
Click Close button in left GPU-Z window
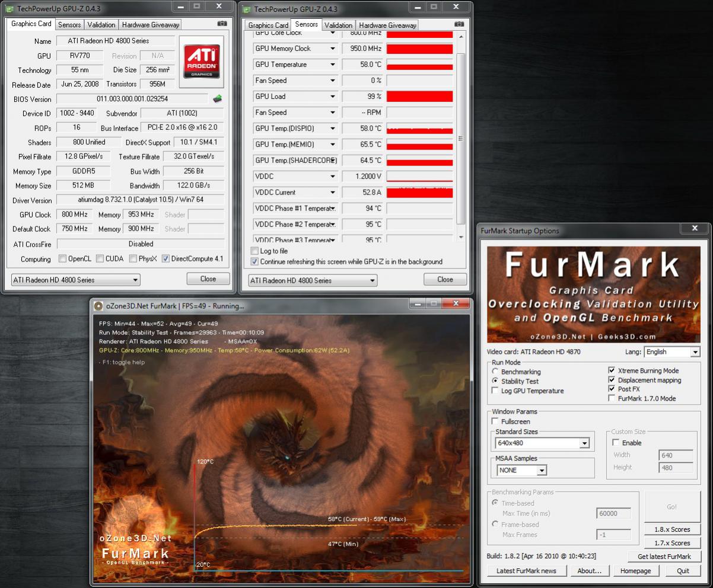[x=208, y=279]
